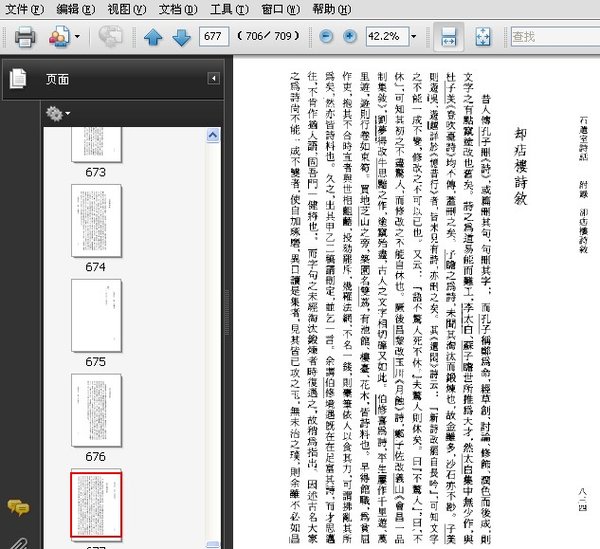Go to previous page with up arrow
The height and width of the screenshot is (549, 600).
pos(153,37)
